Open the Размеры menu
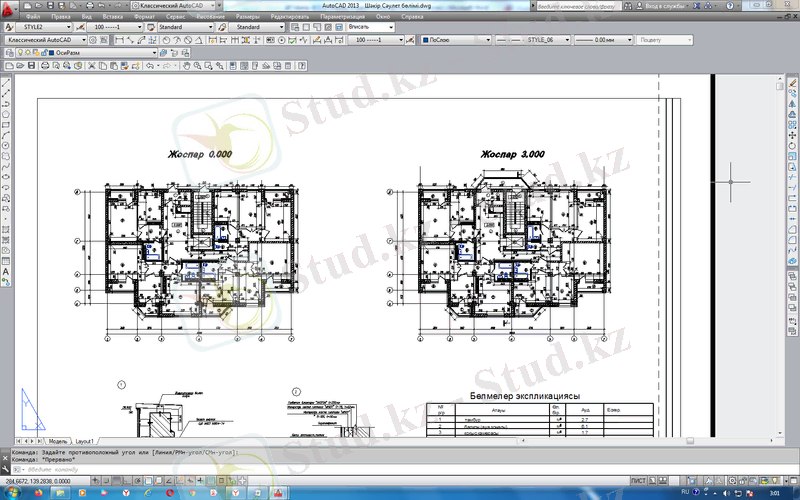This screenshot has height=500, width=800. click(x=247, y=16)
